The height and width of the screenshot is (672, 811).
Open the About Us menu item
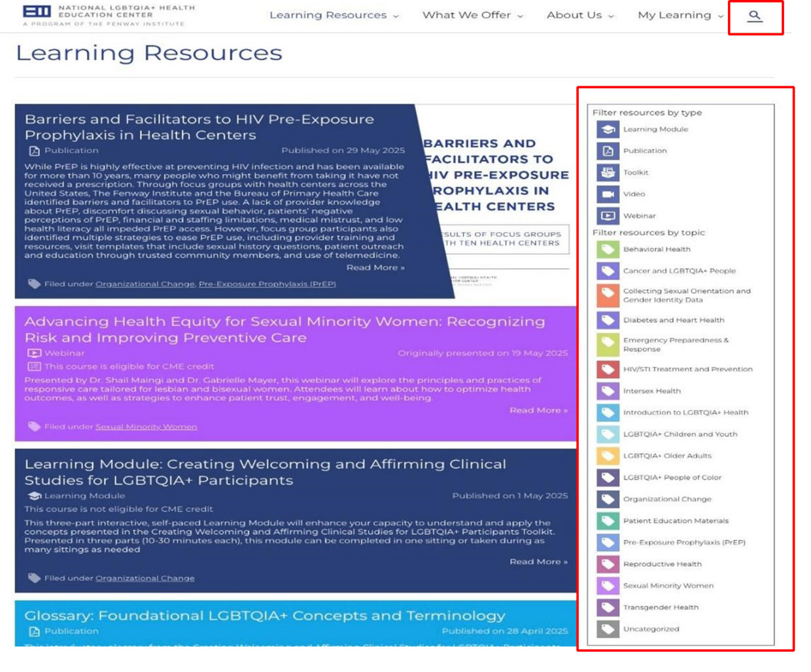580,15
